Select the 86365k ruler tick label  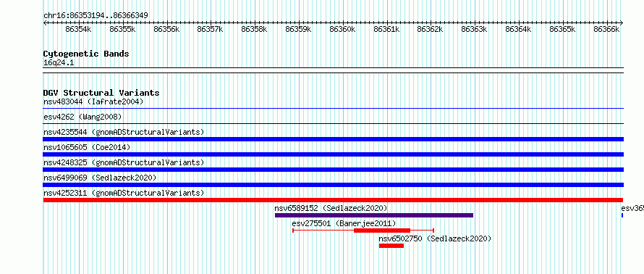[562, 29]
